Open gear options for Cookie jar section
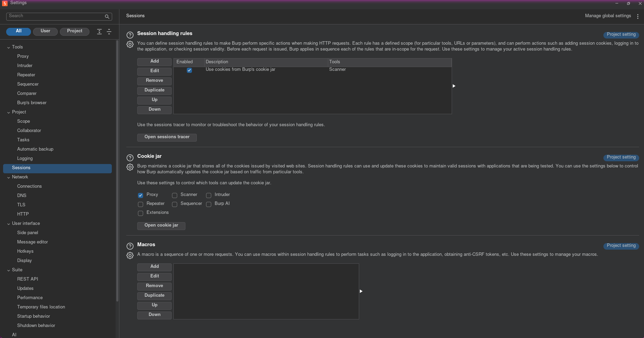Screen dimensions: 644x338 (130, 167)
